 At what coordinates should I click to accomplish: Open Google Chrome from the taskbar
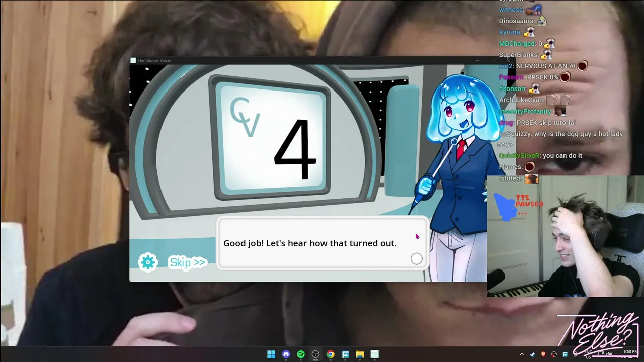pos(330,354)
